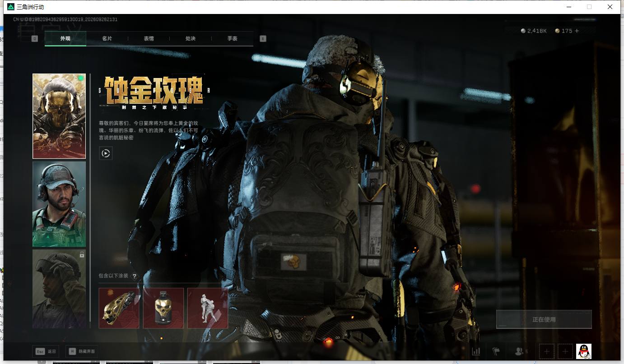Switch to the 处决 tab

(191, 38)
